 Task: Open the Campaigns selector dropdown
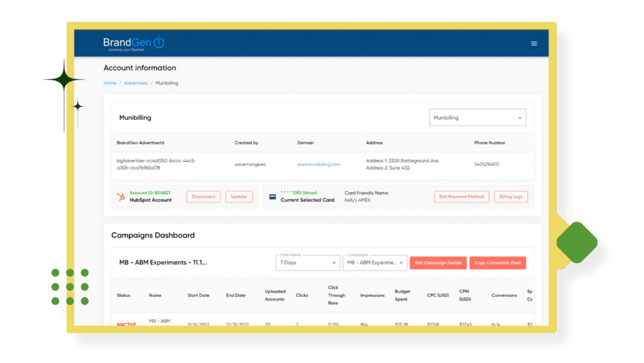pyautogui.click(x=375, y=262)
